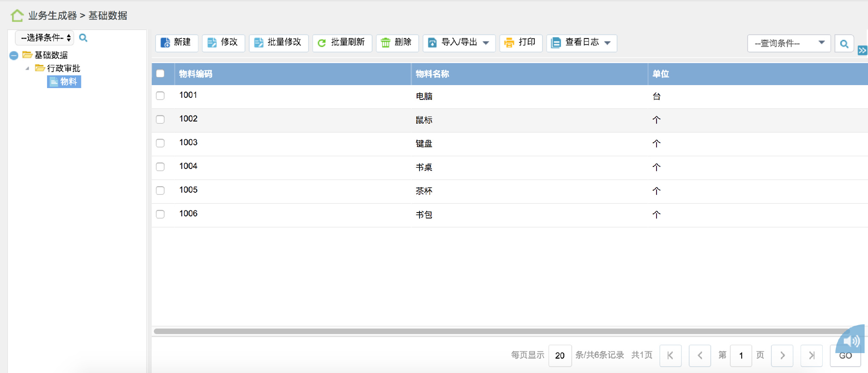Screen dimensions: 868x373
Task: Click the 打印 printer button
Action: (x=521, y=42)
